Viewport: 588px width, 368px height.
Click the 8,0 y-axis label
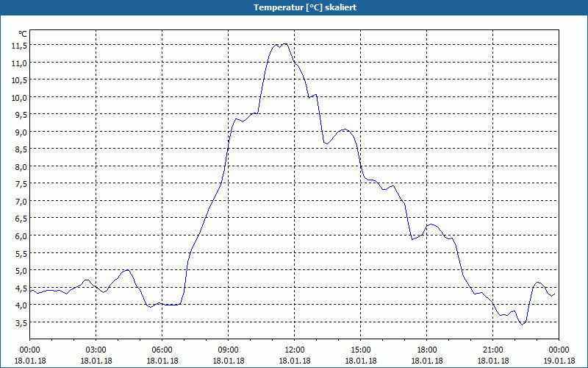[x=21, y=167]
